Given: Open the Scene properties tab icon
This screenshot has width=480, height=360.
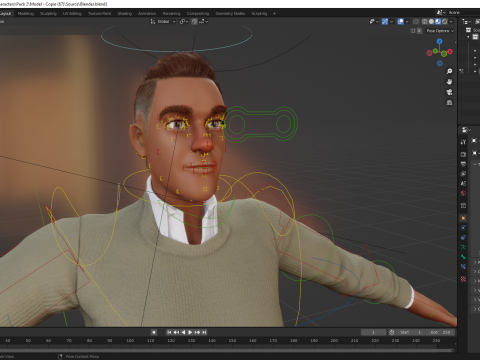Looking at the screenshot, I should [x=463, y=183].
